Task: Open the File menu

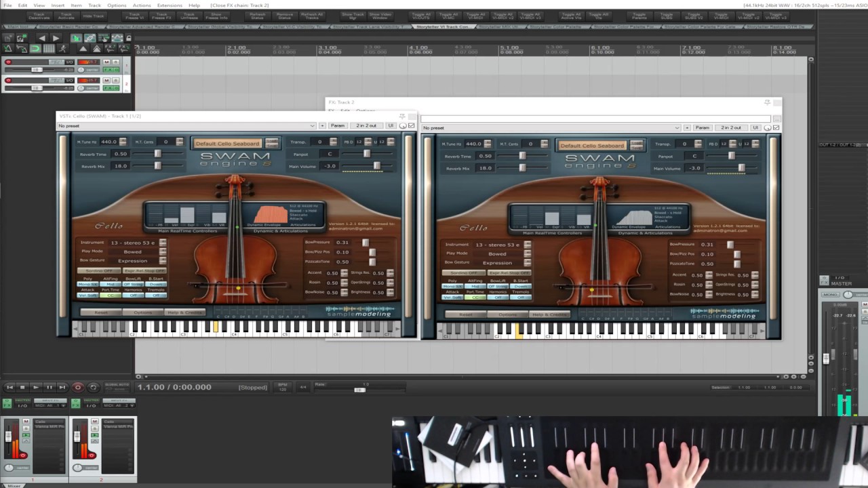Action: [7, 5]
